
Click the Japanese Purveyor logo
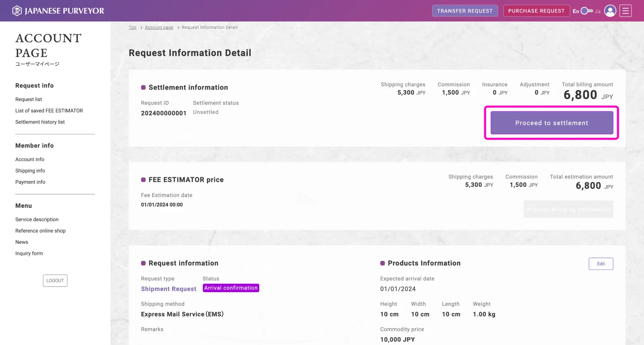58,11
